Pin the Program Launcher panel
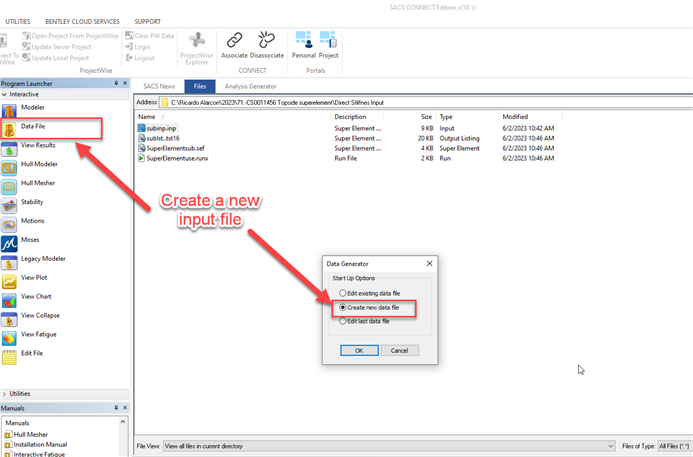Viewport: 693px width, 457px height. [116, 83]
